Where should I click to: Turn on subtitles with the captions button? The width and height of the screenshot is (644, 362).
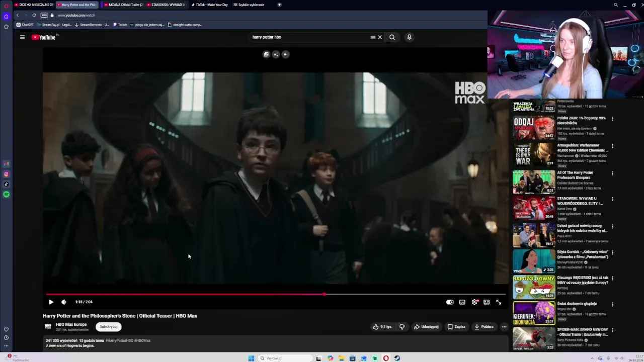(x=462, y=302)
